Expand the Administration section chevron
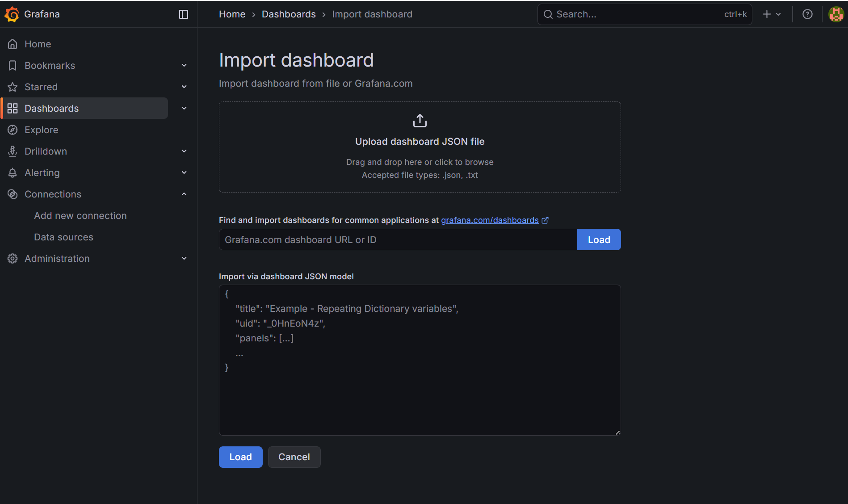 (184, 259)
